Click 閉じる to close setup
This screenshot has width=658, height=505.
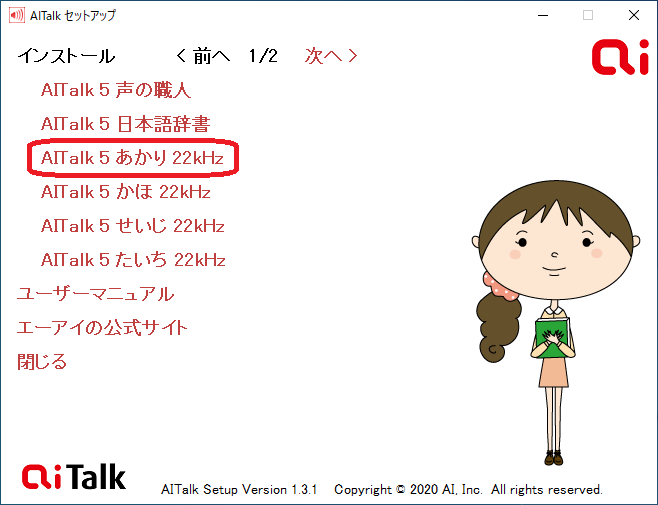(x=42, y=362)
